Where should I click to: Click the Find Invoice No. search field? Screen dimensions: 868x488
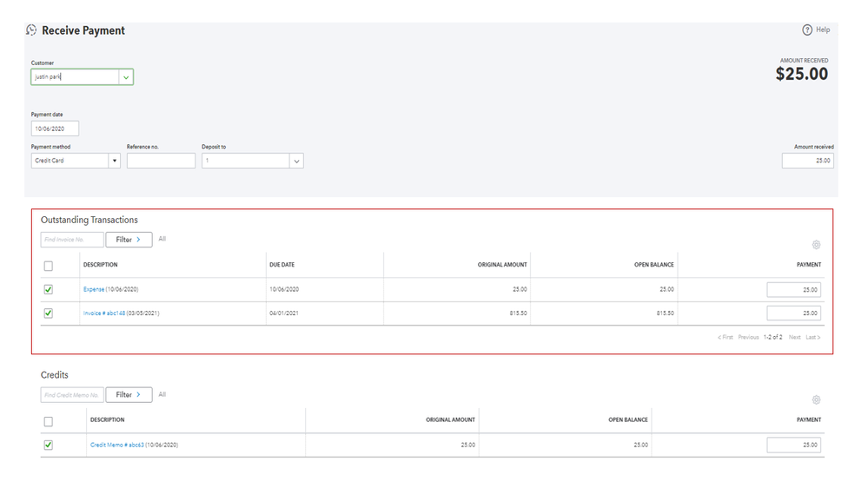point(72,240)
